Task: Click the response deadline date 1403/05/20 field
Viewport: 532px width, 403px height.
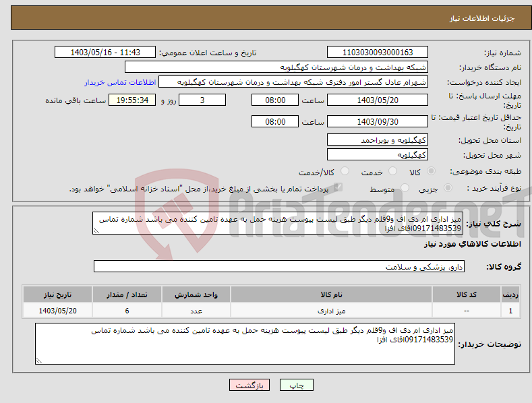Action: (x=378, y=100)
